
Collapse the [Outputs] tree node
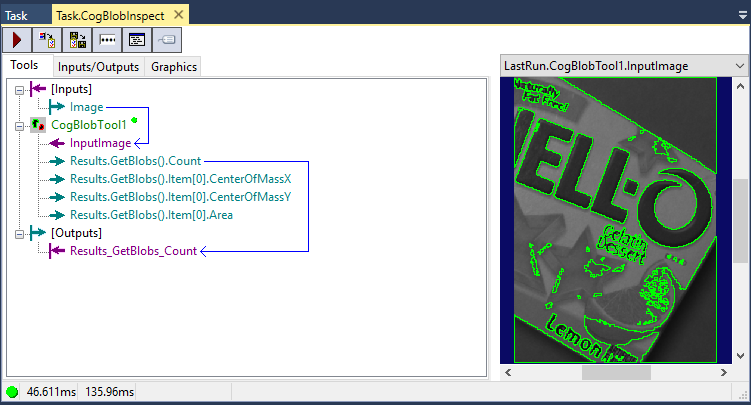click(19, 232)
